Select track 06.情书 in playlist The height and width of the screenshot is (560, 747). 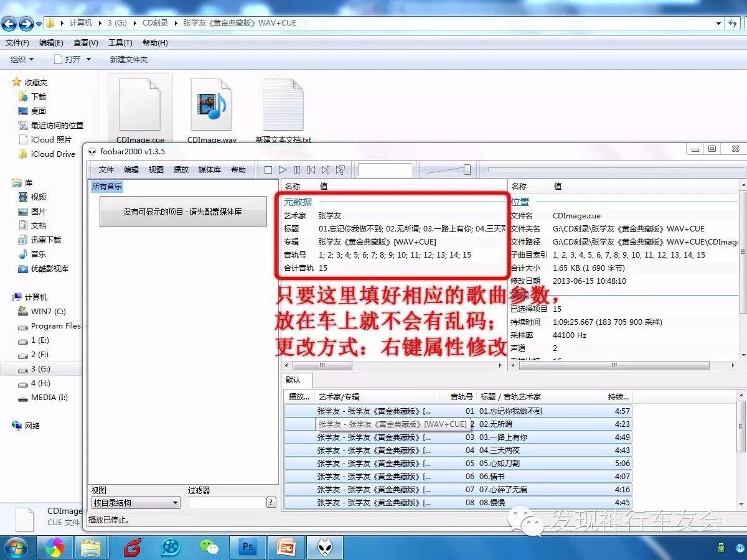coord(458,476)
